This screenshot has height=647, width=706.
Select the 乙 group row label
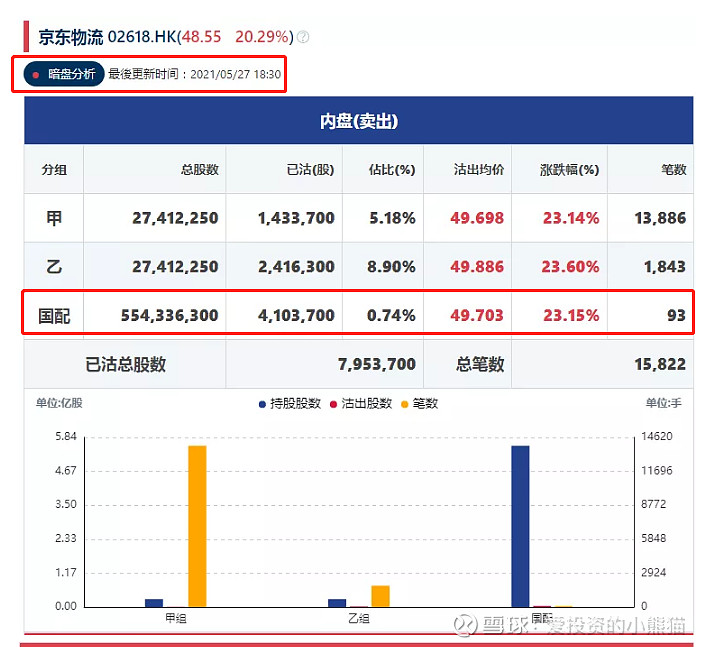(54, 267)
